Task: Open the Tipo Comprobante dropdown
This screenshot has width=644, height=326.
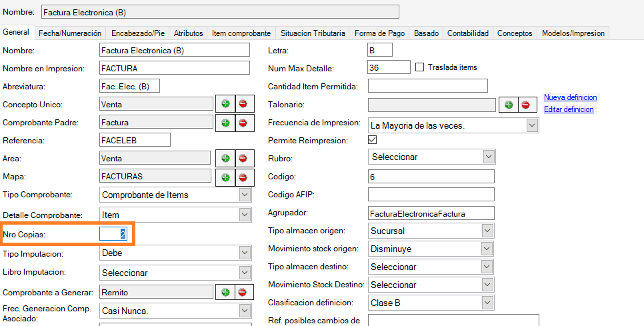Action: click(245, 195)
